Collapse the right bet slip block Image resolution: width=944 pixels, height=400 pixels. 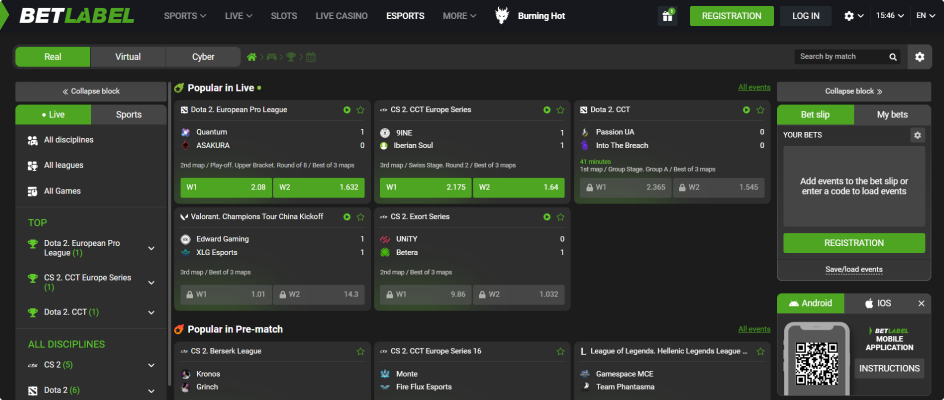pyautogui.click(x=854, y=92)
